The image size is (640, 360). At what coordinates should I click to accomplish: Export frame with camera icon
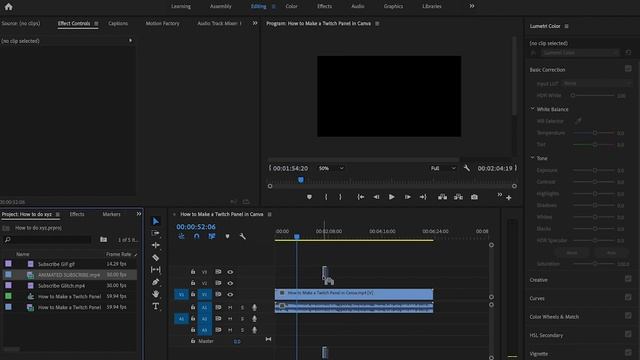(x=474, y=197)
